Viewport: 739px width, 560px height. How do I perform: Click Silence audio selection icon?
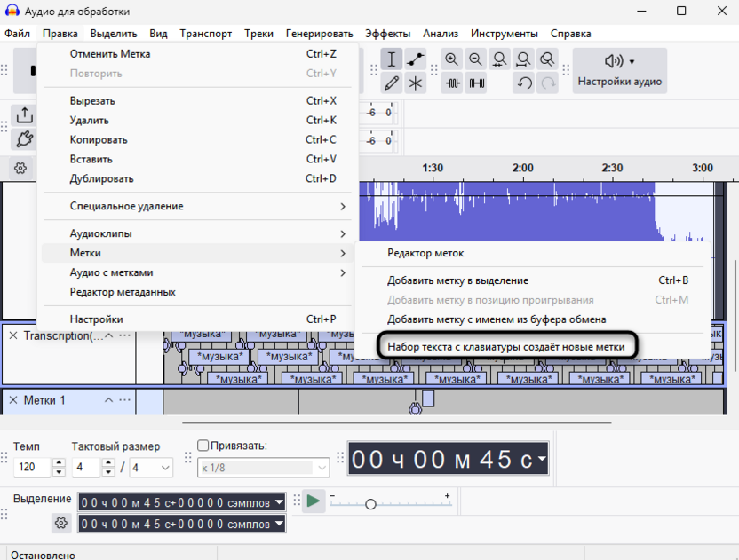pyautogui.click(x=476, y=83)
